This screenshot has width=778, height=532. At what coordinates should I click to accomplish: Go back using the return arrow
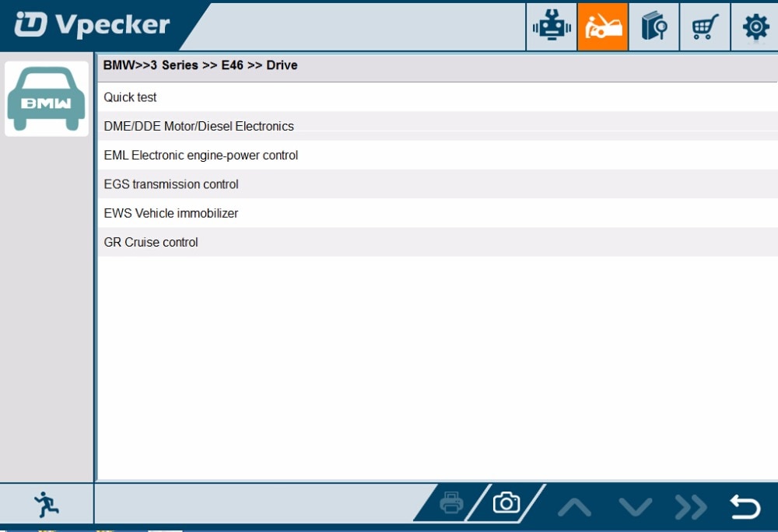(745, 507)
